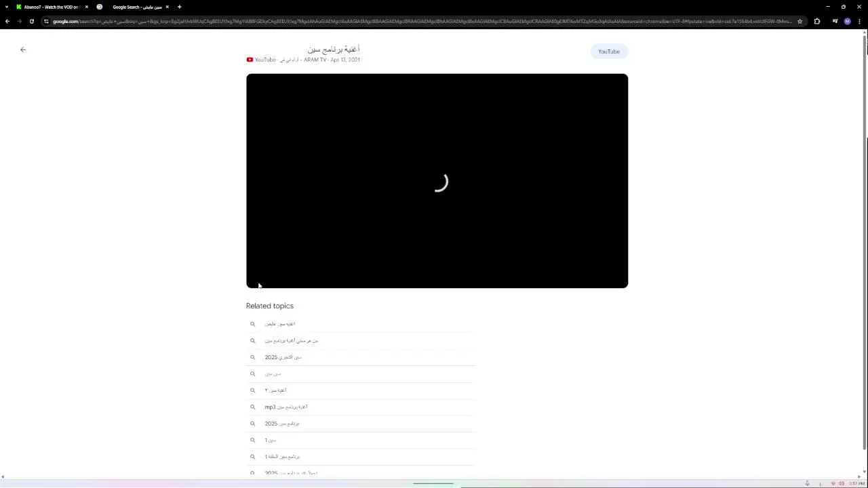
Task: Expand the tab search dropdown arrow
Action: pos(7,7)
